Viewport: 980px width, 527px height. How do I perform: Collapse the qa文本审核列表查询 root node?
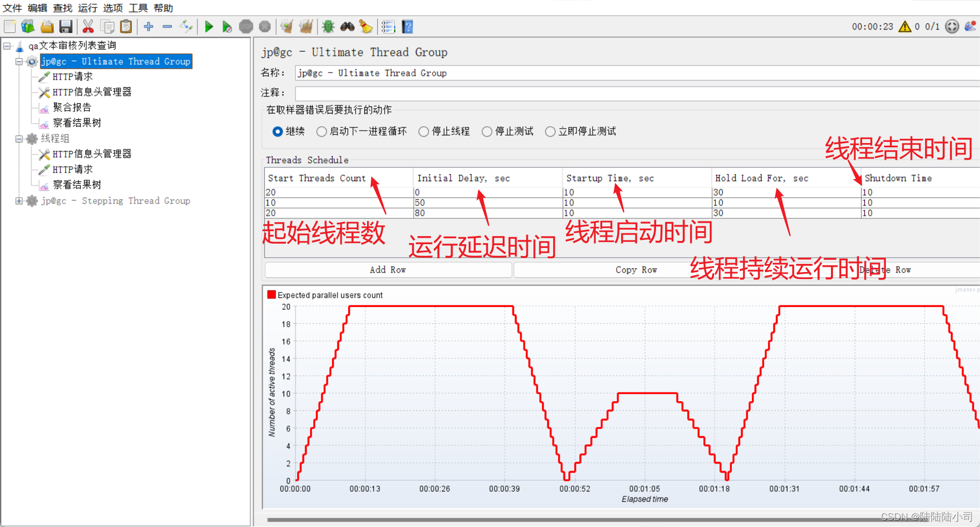[x=7, y=45]
